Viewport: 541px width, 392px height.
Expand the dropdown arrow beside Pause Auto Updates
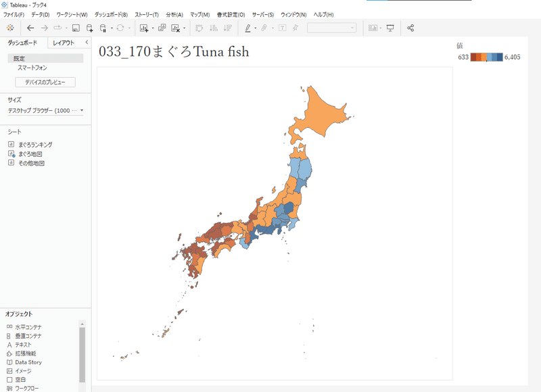[112, 28]
